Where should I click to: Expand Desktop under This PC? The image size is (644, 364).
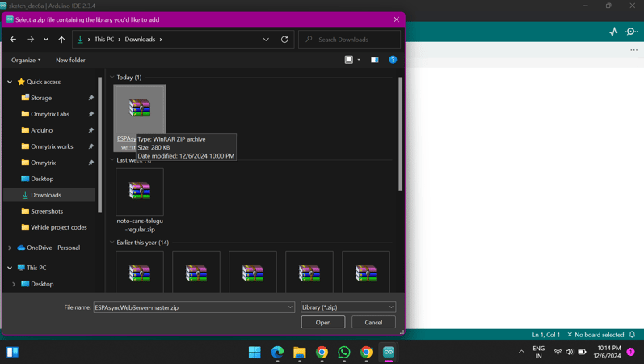point(14,284)
